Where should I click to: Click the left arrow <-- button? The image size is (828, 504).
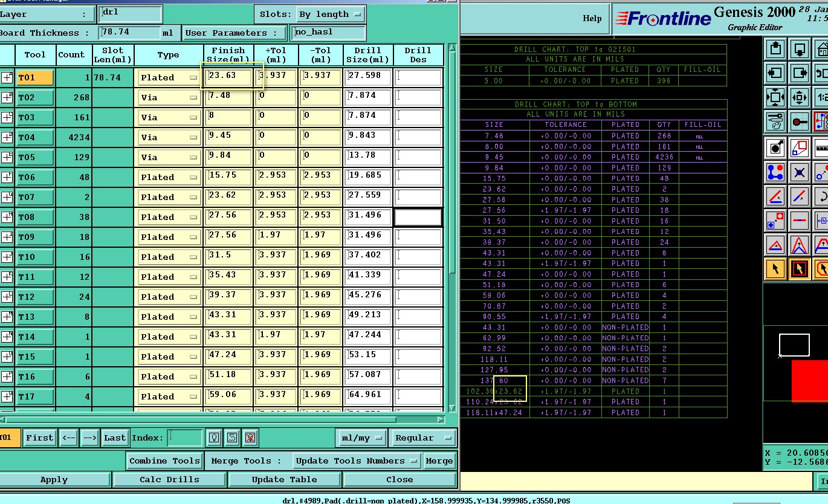pos(68,438)
